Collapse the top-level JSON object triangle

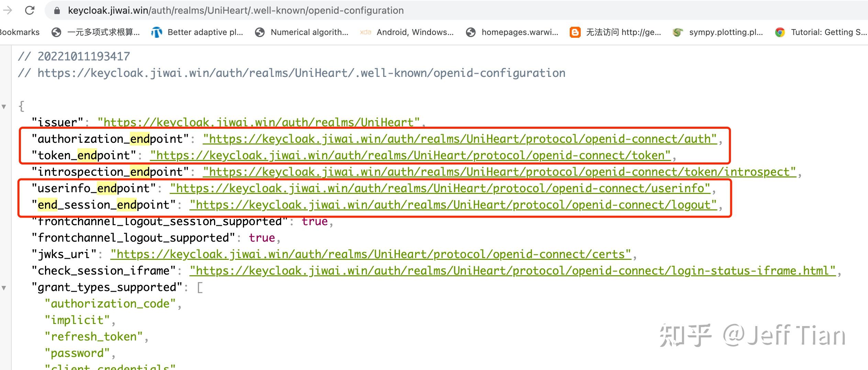(x=4, y=106)
